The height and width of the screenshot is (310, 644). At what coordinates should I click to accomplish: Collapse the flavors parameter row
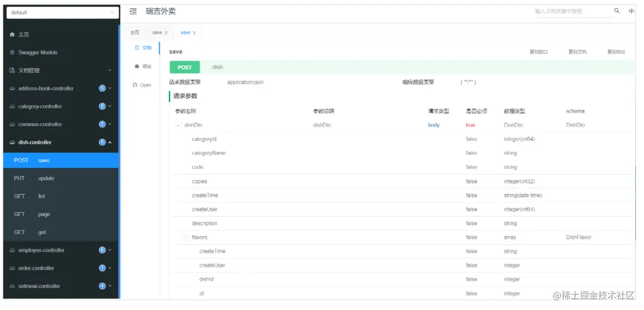[x=186, y=237]
